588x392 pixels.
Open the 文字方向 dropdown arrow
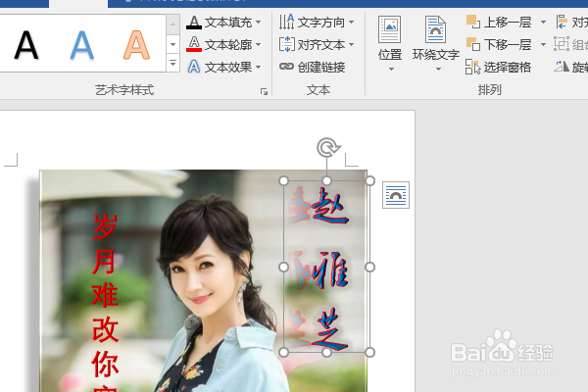pos(352,23)
